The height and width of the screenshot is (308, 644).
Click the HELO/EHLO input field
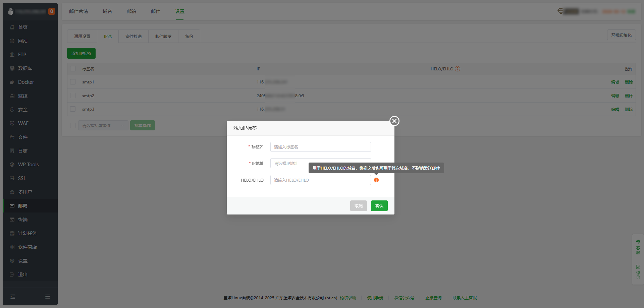320,180
